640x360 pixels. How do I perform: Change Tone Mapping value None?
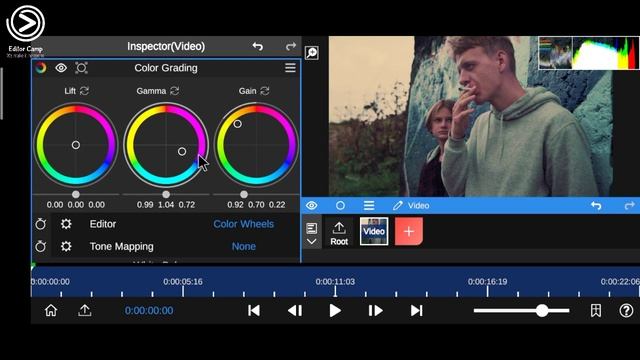[244, 247]
